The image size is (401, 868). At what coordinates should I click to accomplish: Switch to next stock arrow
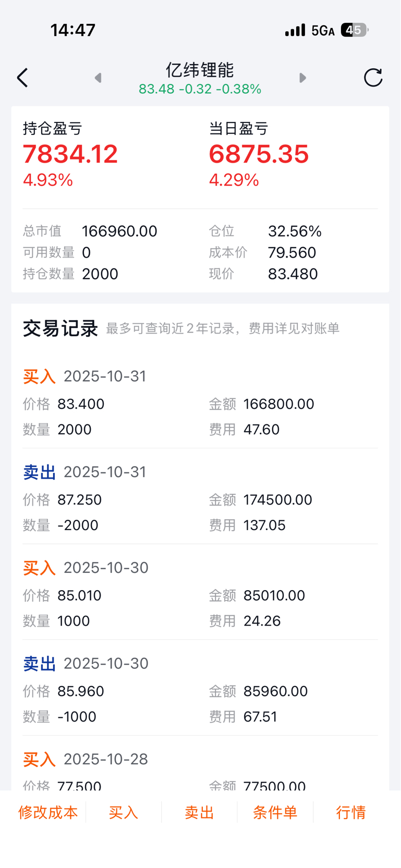(302, 78)
